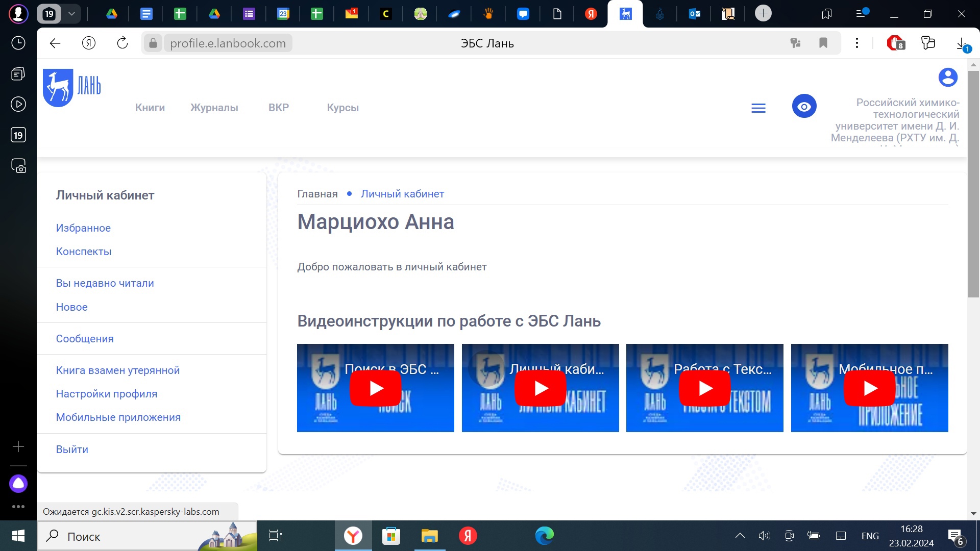Open the sidebar screenshot tool

point(18,166)
